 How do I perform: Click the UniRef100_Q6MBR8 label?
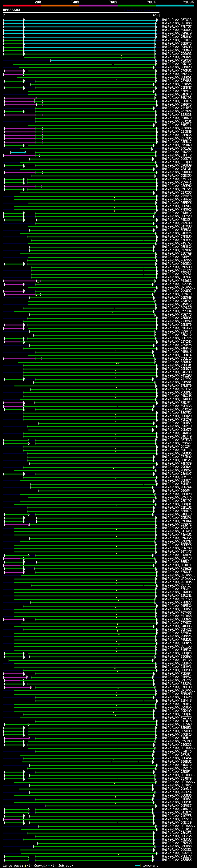[x=177, y=67]
